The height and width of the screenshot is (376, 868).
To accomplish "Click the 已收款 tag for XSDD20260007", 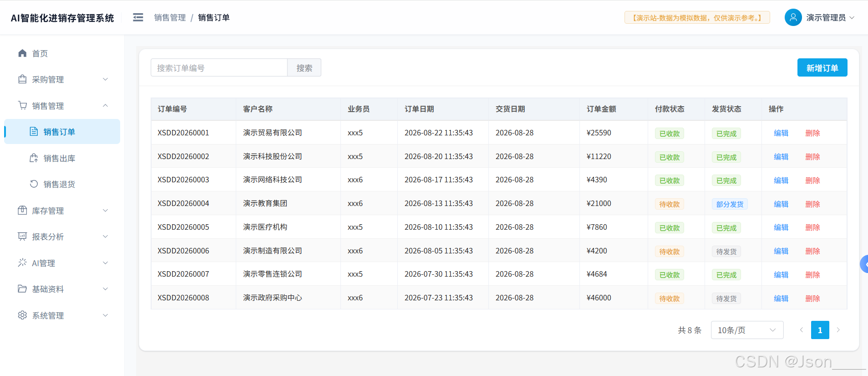I will [669, 275].
